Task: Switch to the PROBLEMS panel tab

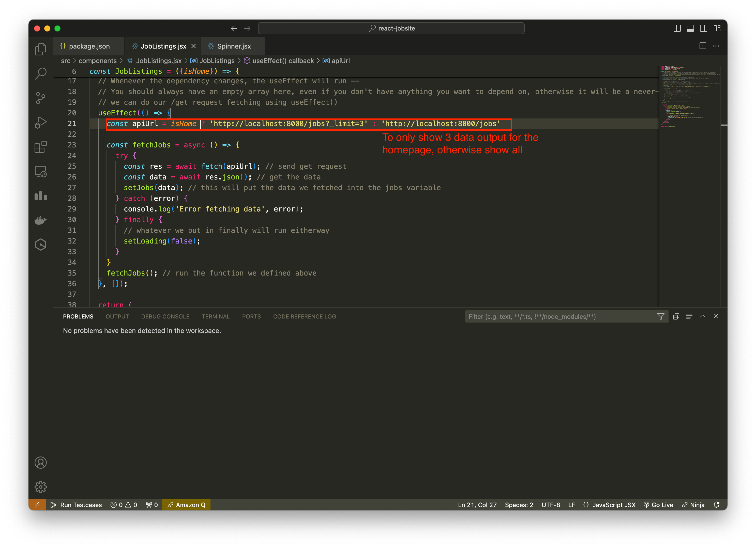Action: pos(78,316)
